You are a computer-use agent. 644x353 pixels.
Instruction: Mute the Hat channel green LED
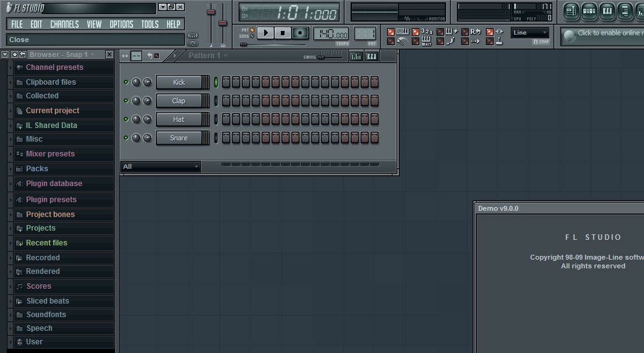(x=126, y=119)
